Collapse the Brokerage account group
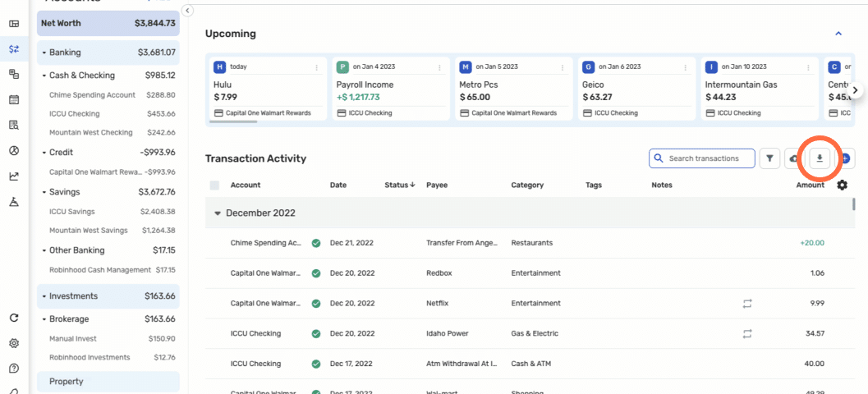Image resolution: width=868 pixels, height=394 pixels. click(x=44, y=319)
